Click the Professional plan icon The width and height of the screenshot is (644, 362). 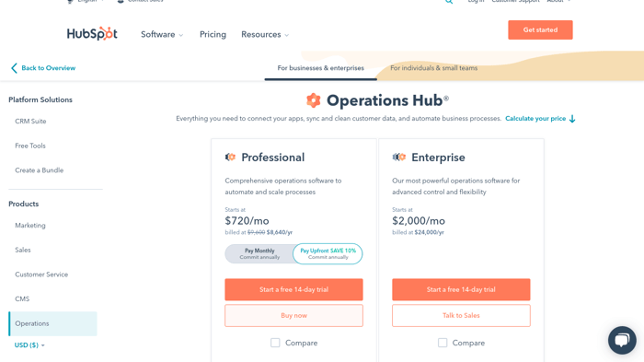coord(230,158)
